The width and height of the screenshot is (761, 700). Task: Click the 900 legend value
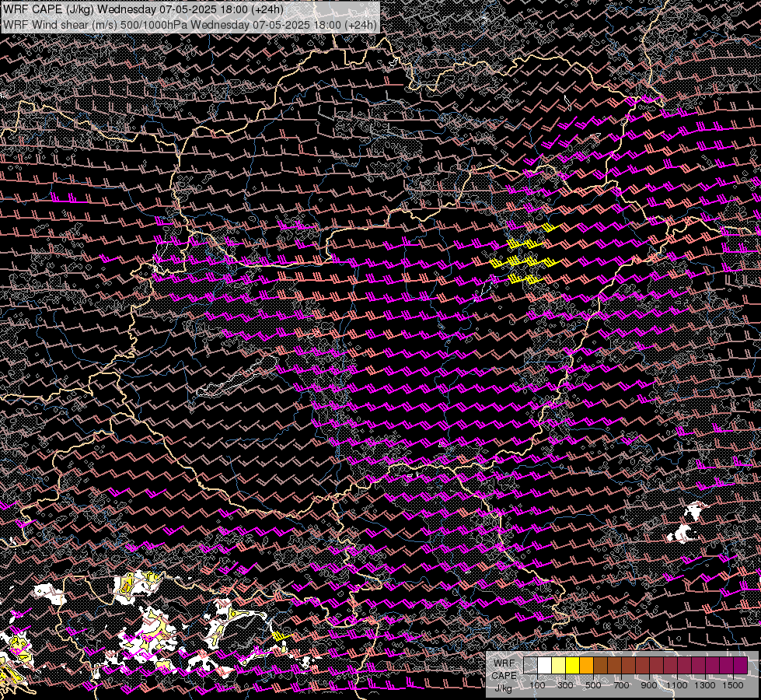(649, 685)
